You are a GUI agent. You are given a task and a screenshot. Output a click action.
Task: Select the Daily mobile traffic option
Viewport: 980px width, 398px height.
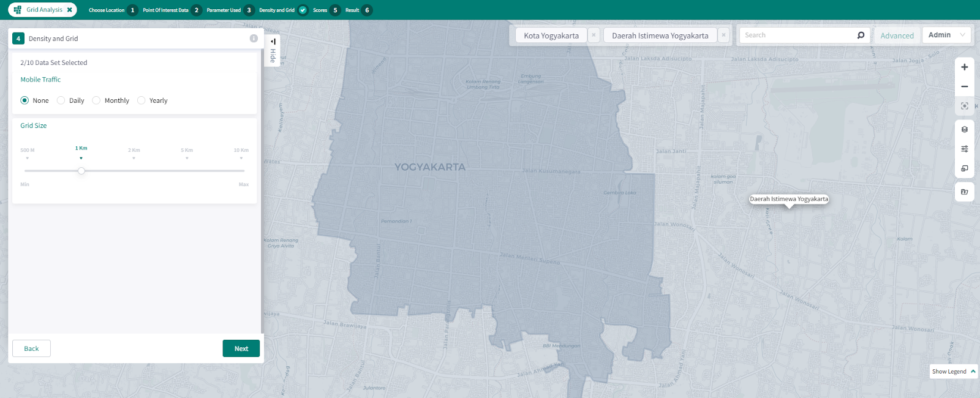pos(61,100)
